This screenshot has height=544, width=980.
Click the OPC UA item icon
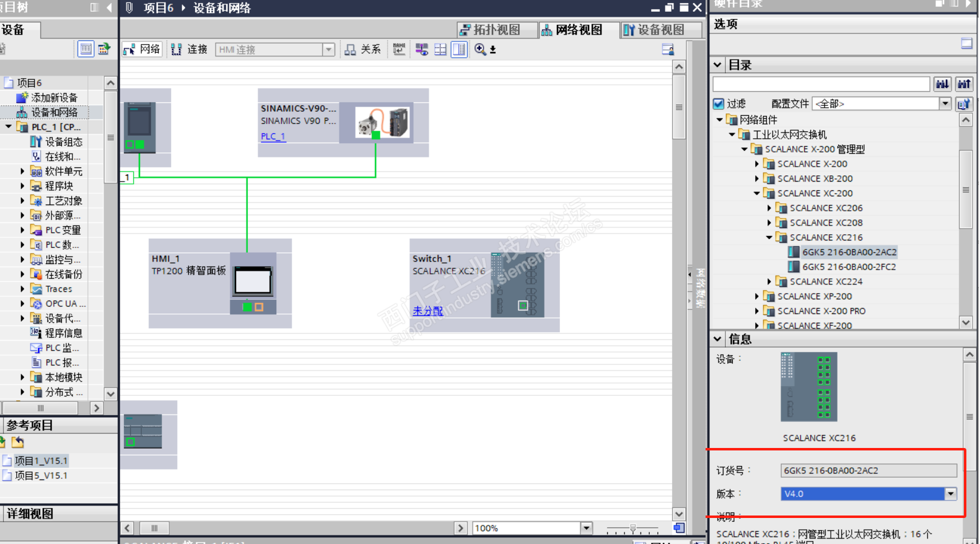click(37, 304)
